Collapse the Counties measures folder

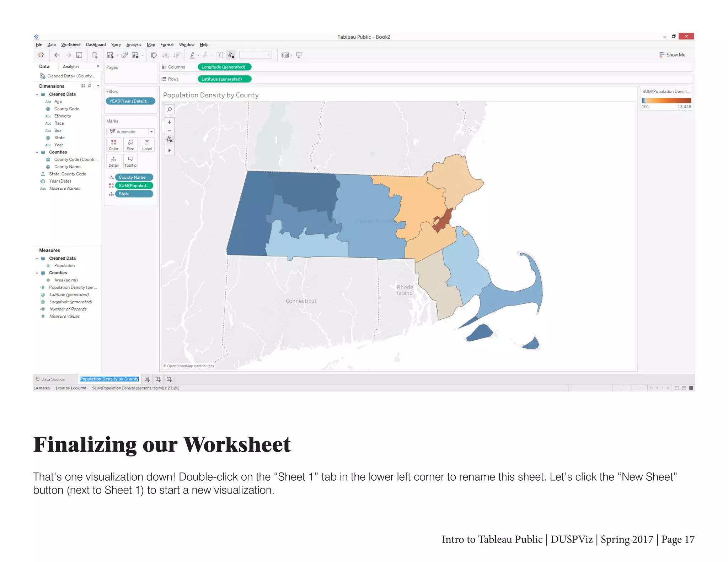pyautogui.click(x=37, y=273)
